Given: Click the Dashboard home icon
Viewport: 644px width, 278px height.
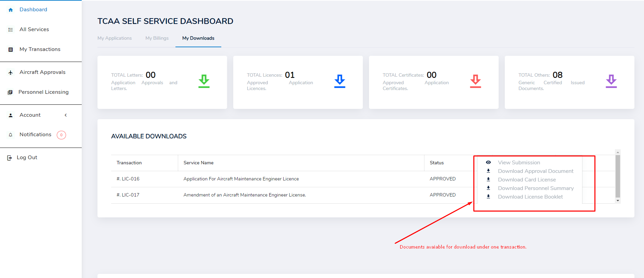Looking at the screenshot, I should [x=11, y=10].
